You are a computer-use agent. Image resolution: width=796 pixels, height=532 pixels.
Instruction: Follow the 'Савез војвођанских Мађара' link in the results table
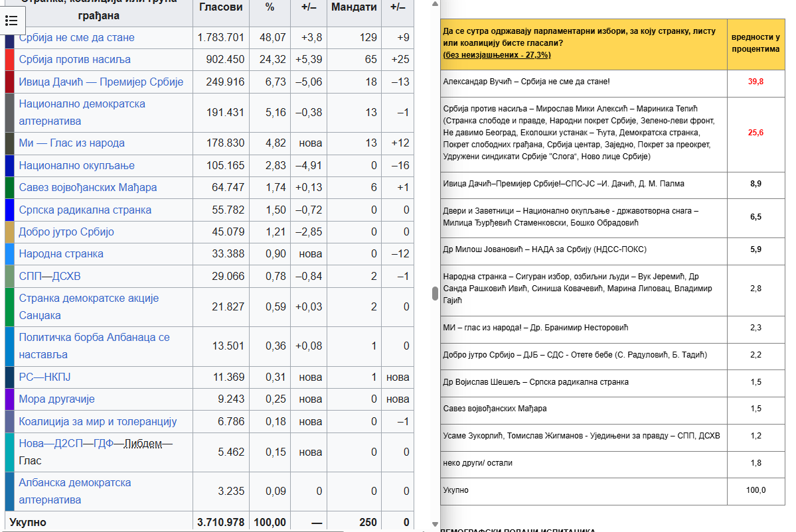click(88, 187)
